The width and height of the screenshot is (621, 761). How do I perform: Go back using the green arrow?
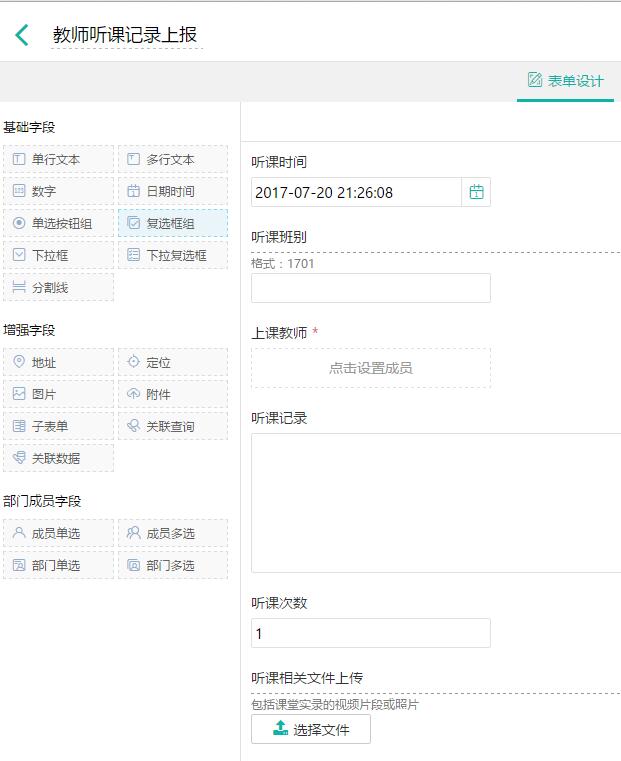point(22,35)
